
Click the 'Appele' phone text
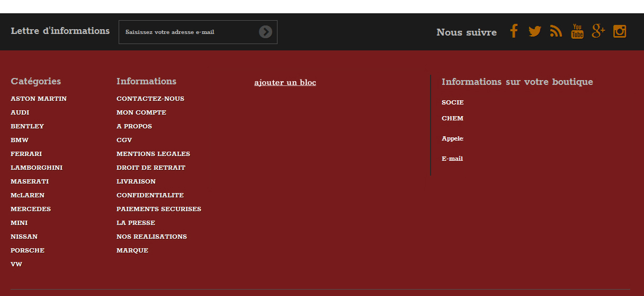click(x=453, y=138)
